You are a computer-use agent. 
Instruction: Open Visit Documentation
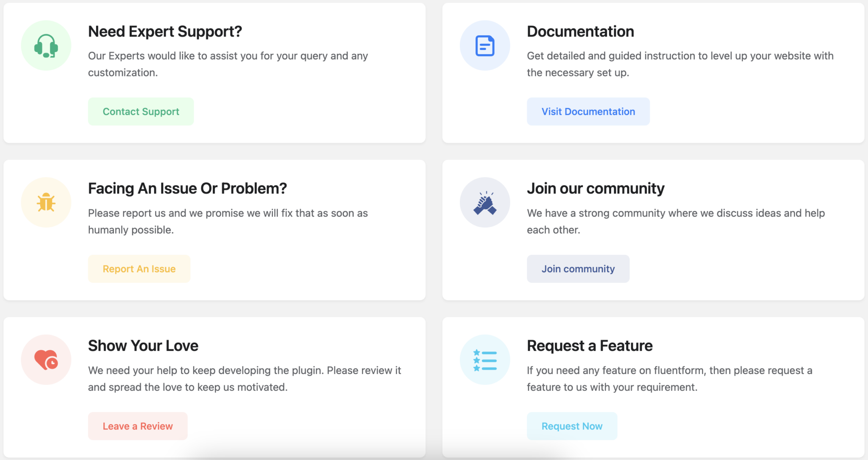pos(588,111)
